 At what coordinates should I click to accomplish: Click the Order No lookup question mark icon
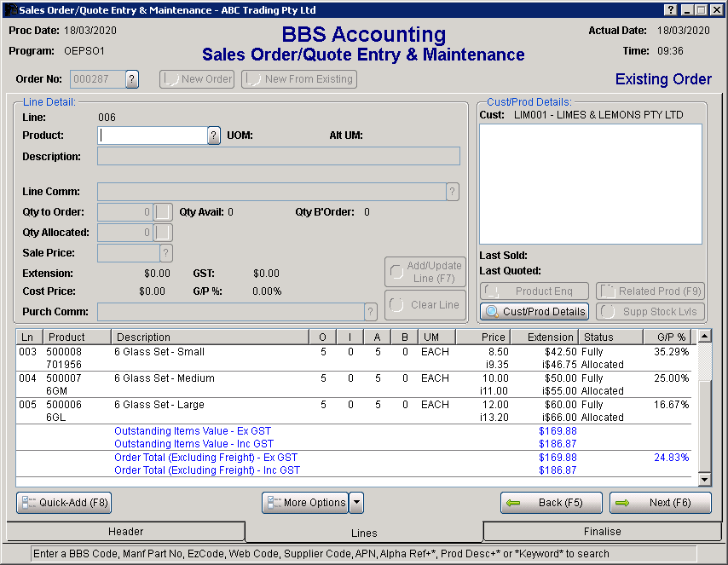tap(132, 79)
